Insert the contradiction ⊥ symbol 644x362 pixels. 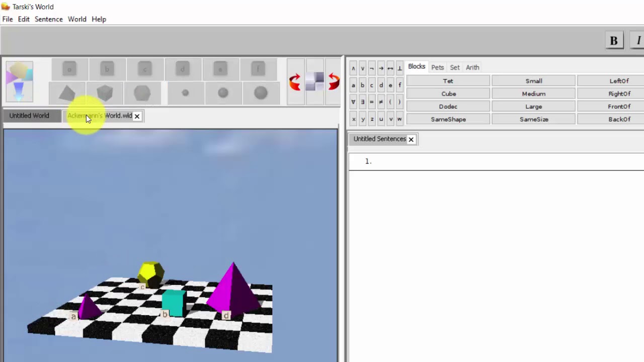click(399, 68)
